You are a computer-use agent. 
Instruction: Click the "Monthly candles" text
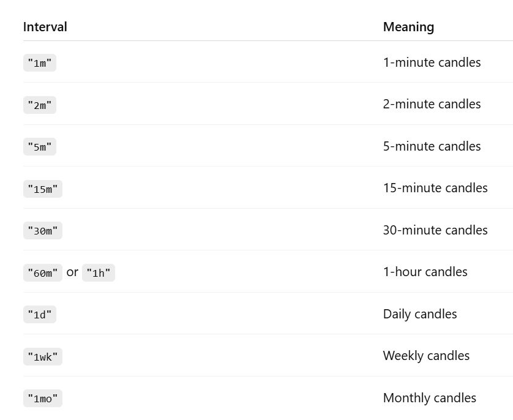pyautogui.click(x=429, y=398)
